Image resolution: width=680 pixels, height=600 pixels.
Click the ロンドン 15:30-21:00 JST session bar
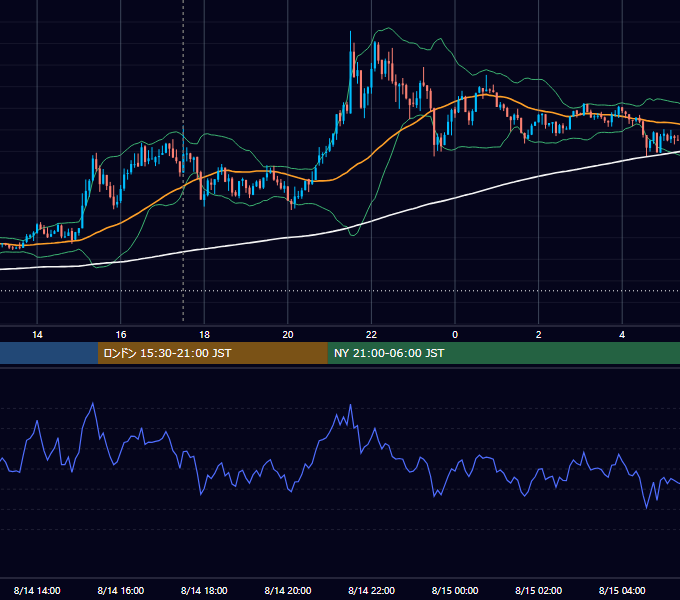(212, 353)
